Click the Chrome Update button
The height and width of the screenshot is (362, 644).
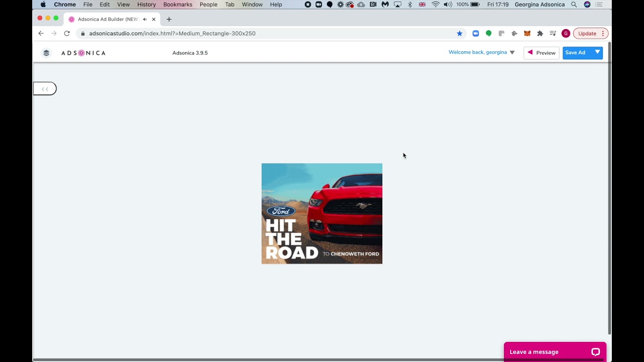[x=587, y=34]
